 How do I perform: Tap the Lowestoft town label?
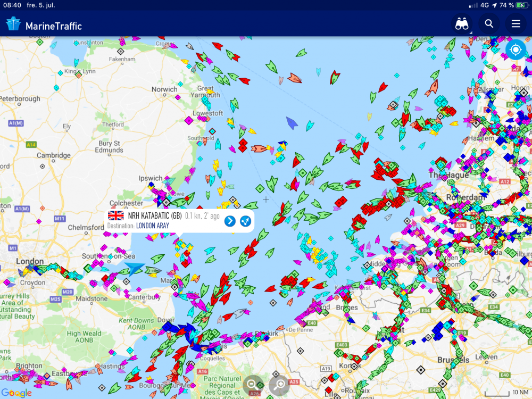tap(207, 113)
